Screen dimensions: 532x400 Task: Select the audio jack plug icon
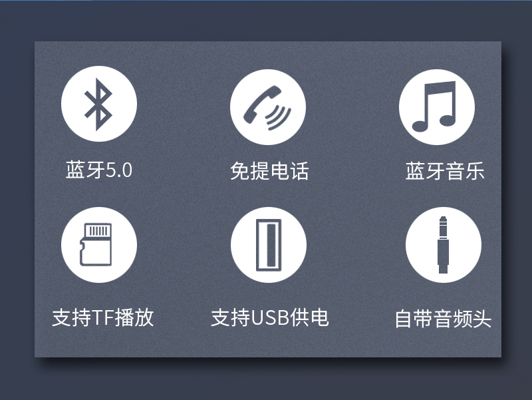pyautogui.click(x=444, y=245)
